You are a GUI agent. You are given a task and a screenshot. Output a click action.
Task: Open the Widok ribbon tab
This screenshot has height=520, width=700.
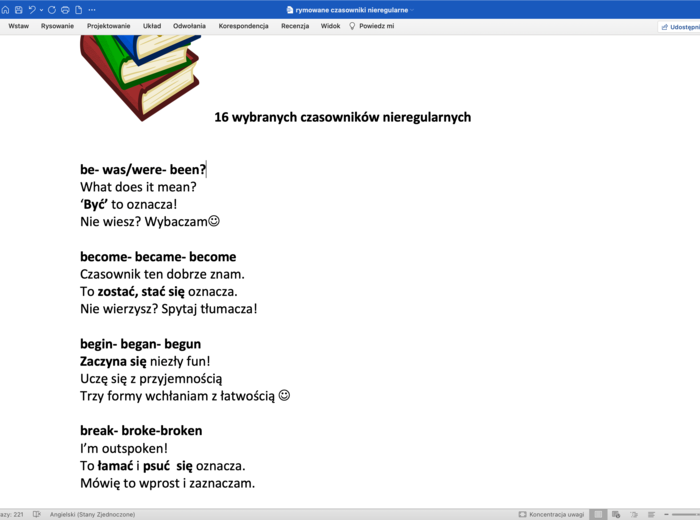point(330,26)
